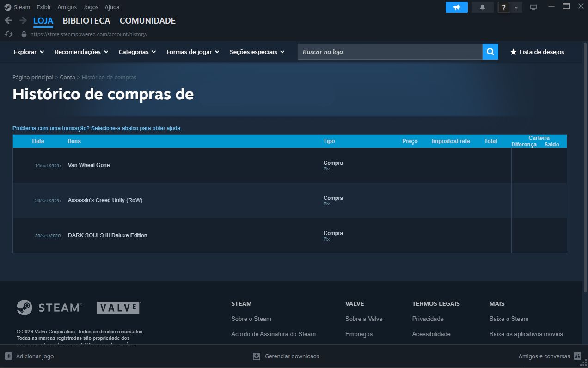Open the Exibir menu

[x=44, y=7]
